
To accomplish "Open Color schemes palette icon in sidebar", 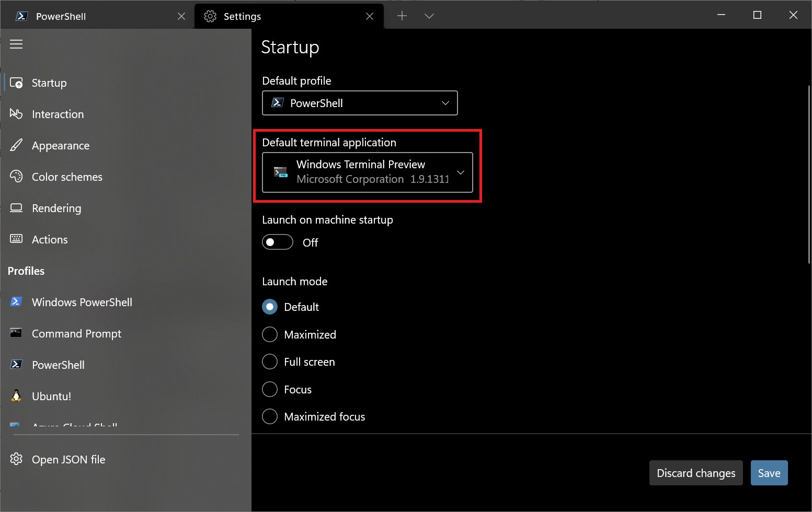I will [16, 177].
